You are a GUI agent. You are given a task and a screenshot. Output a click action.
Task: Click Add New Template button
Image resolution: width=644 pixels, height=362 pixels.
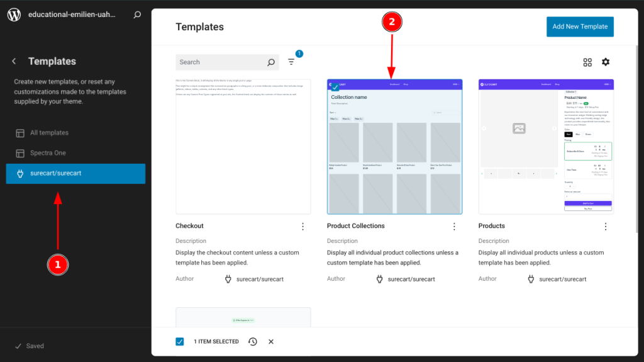point(580,26)
